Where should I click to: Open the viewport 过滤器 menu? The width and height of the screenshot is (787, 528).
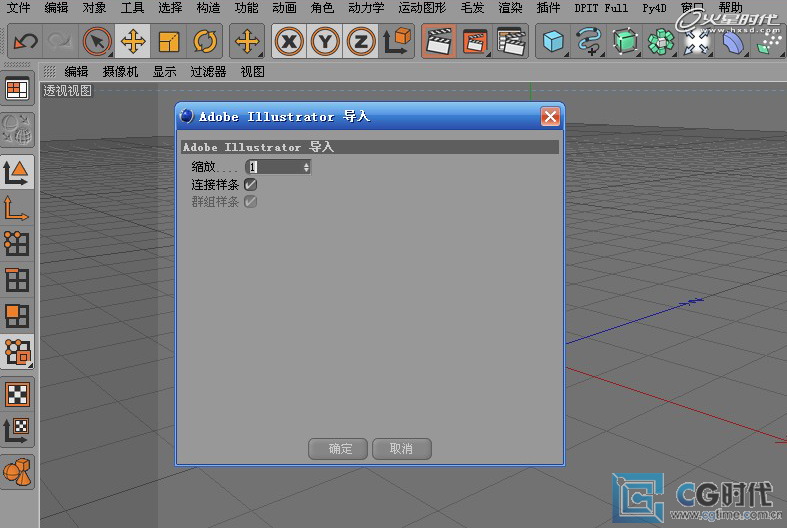(x=208, y=72)
